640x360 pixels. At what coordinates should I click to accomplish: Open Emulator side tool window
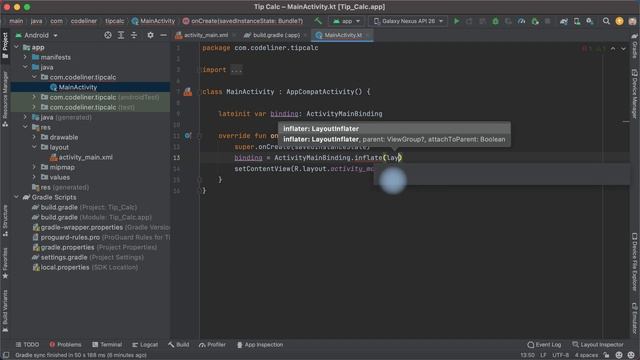tap(635, 318)
